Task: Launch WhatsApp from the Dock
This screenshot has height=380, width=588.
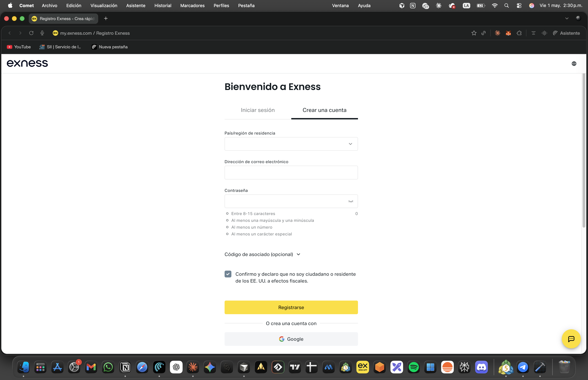Action: click(108, 367)
